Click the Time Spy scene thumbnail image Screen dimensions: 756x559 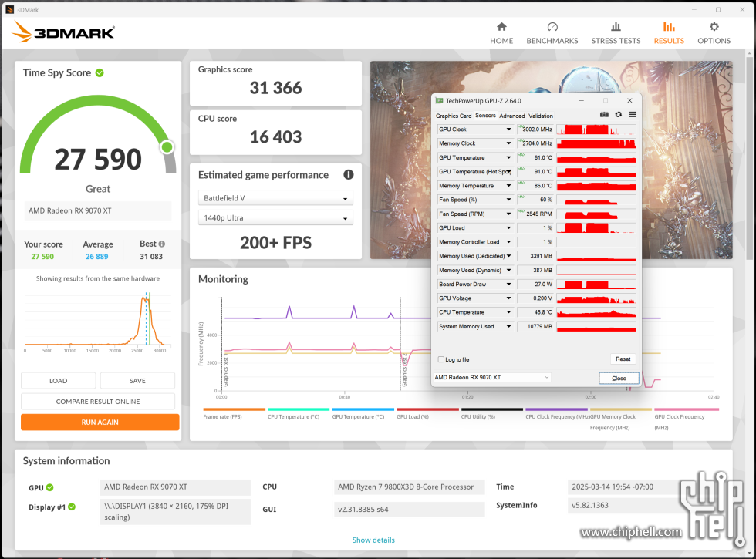(x=400, y=160)
